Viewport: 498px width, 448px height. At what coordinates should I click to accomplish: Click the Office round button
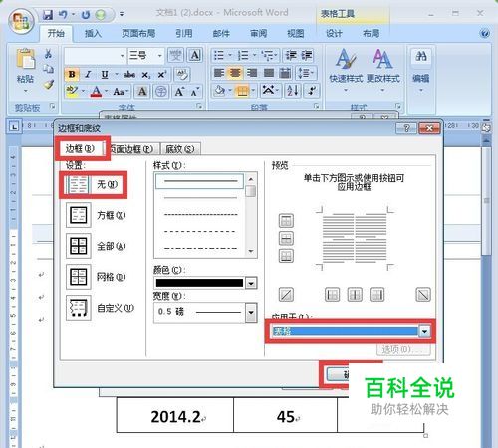(x=21, y=21)
